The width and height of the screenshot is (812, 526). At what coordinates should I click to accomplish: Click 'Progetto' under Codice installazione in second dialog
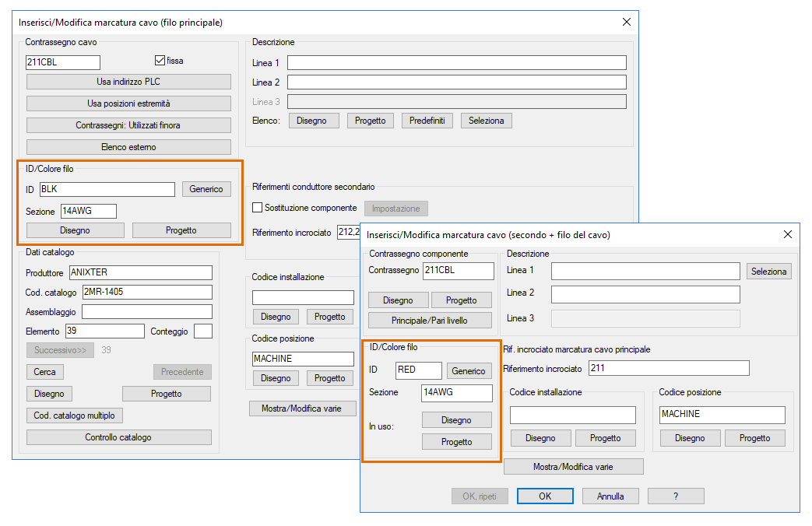[x=606, y=438]
